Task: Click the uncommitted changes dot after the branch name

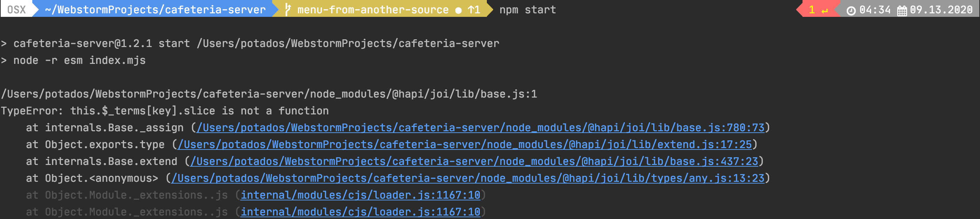Action: [458, 10]
